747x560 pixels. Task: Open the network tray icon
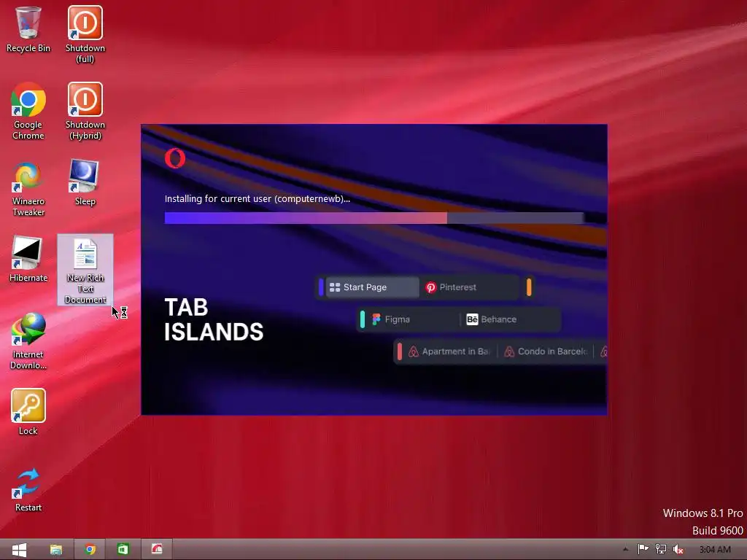(661, 550)
